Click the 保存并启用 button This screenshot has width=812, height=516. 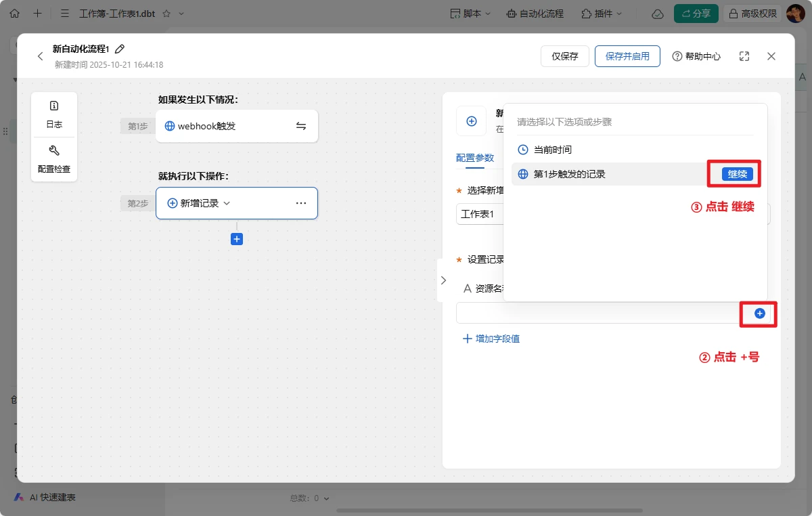(627, 56)
